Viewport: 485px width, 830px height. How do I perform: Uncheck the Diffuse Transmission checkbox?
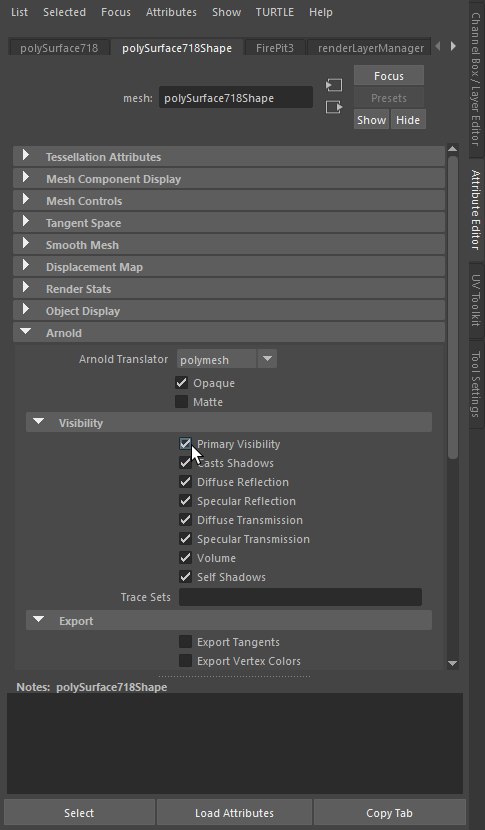[x=185, y=520]
